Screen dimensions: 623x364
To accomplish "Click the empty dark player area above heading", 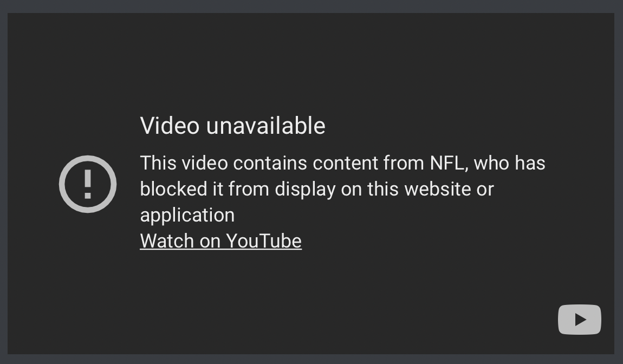I will (x=311, y=60).
